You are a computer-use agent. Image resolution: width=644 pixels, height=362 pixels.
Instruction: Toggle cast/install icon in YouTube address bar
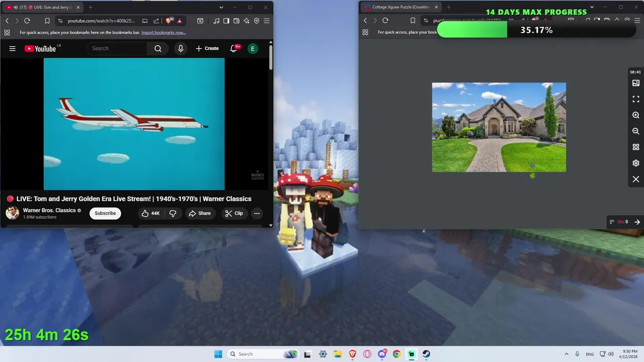[x=145, y=21]
